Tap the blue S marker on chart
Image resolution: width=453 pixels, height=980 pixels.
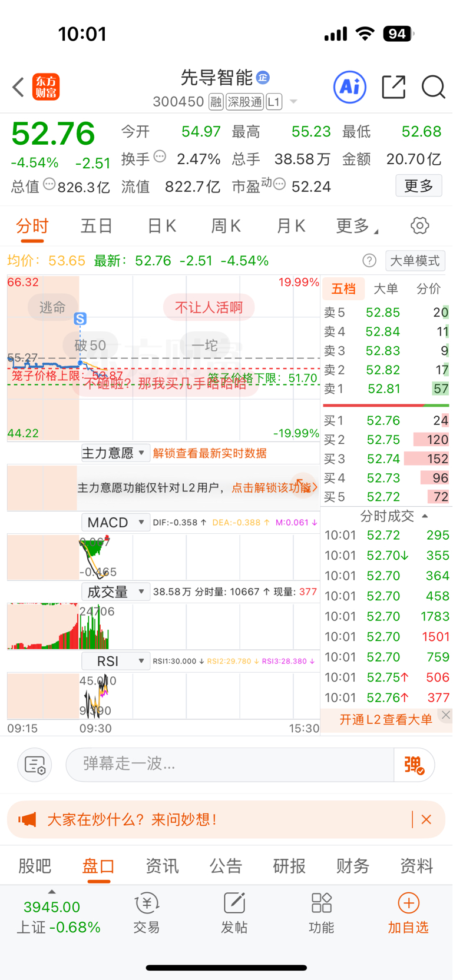point(80,319)
